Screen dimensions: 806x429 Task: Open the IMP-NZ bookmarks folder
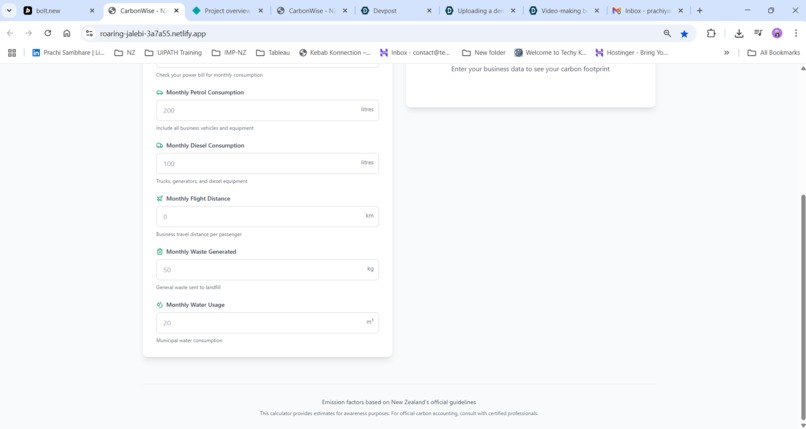pyautogui.click(x=229, y=52)
